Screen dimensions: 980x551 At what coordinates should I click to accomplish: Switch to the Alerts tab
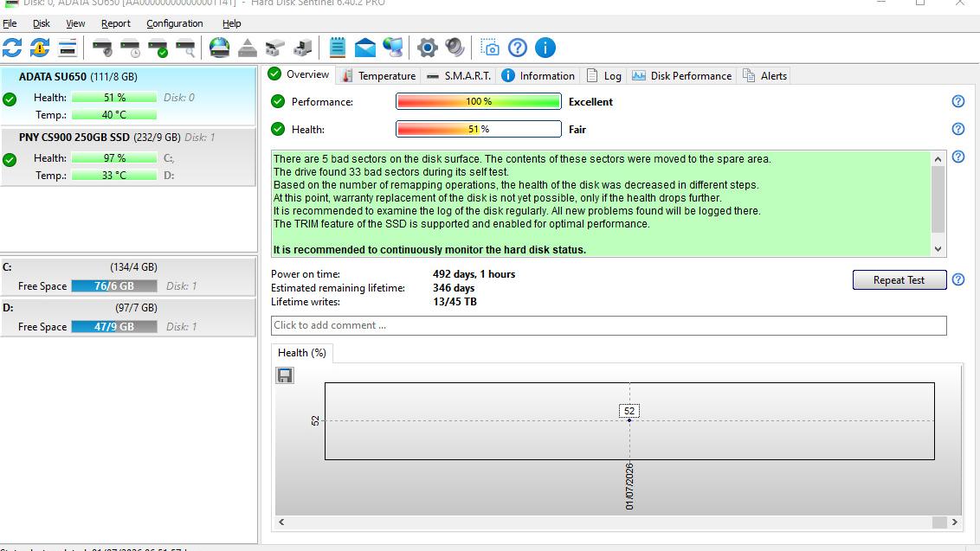pyautogui.click(x=764, y=75)
